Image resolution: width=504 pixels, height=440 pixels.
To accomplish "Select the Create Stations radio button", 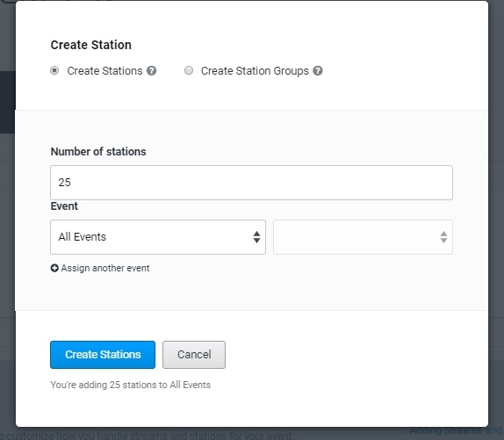I will point(54,70).
